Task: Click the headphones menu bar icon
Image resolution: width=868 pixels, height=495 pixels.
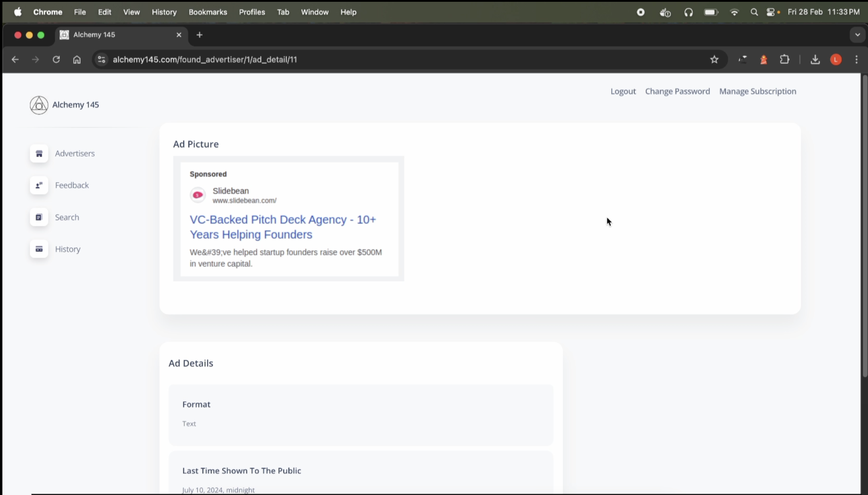Action: [689, 12]
